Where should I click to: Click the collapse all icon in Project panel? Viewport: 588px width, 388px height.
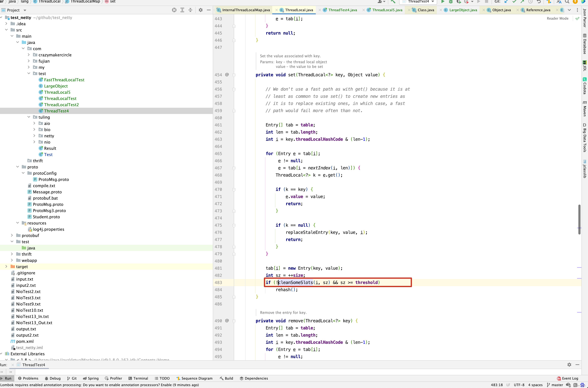pos(190,10)
